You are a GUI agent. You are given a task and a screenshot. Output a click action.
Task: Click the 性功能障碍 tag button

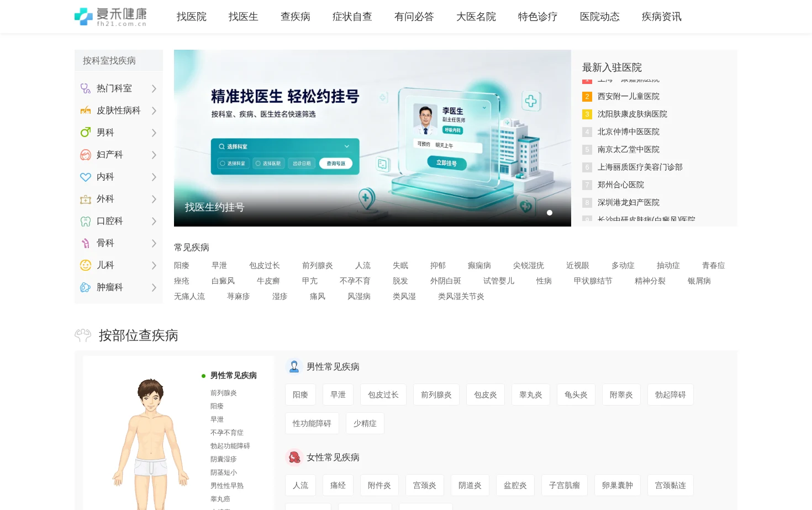[312, 423]
